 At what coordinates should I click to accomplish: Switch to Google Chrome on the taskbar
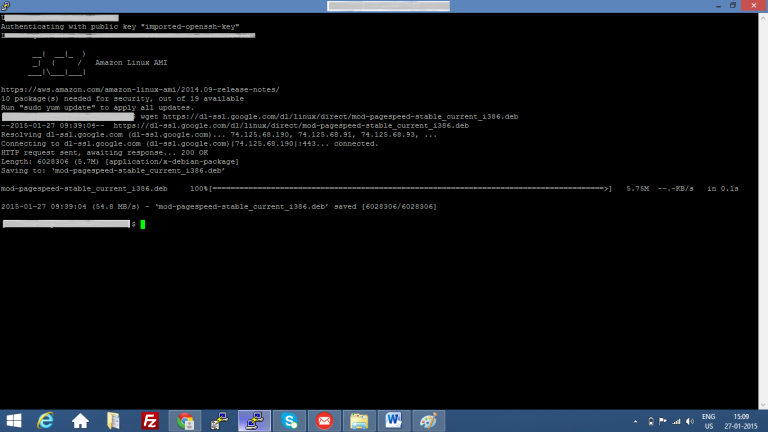184,420
